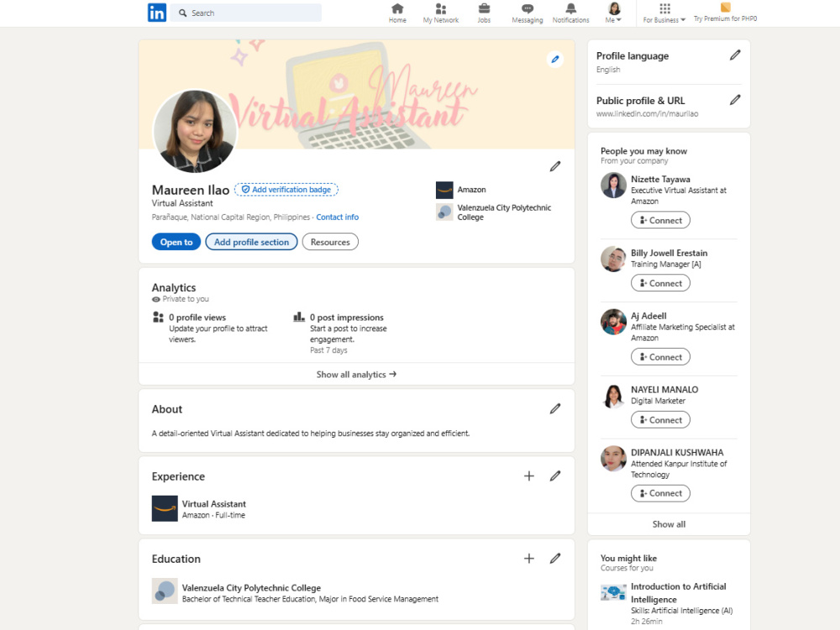Add a new Education entry plus icon
840x630 pixels.
point(528,559)
